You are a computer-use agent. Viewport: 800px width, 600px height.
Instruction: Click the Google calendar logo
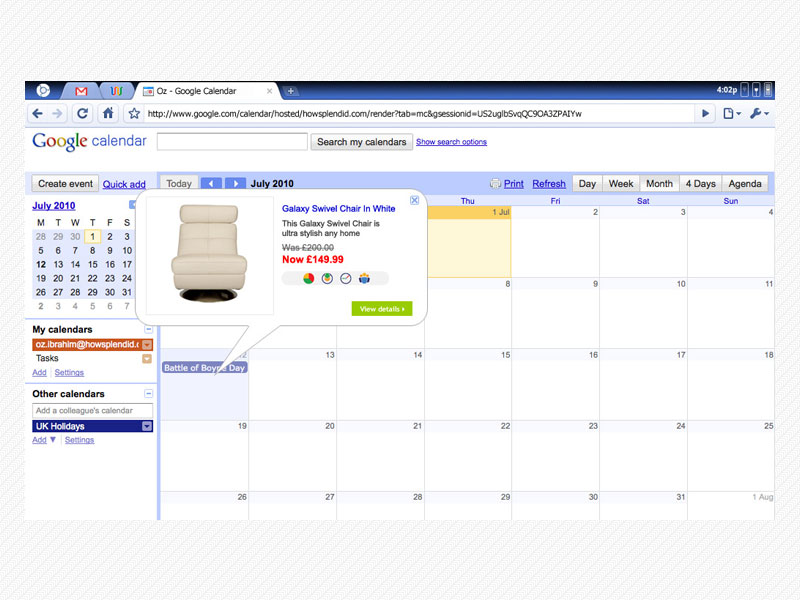click(x=89, y=141)
